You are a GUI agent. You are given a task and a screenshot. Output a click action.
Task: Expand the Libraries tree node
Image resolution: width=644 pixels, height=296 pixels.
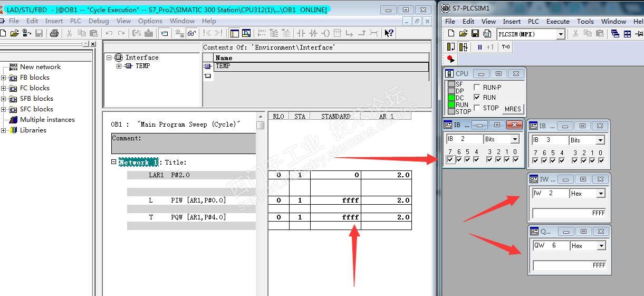4,130
